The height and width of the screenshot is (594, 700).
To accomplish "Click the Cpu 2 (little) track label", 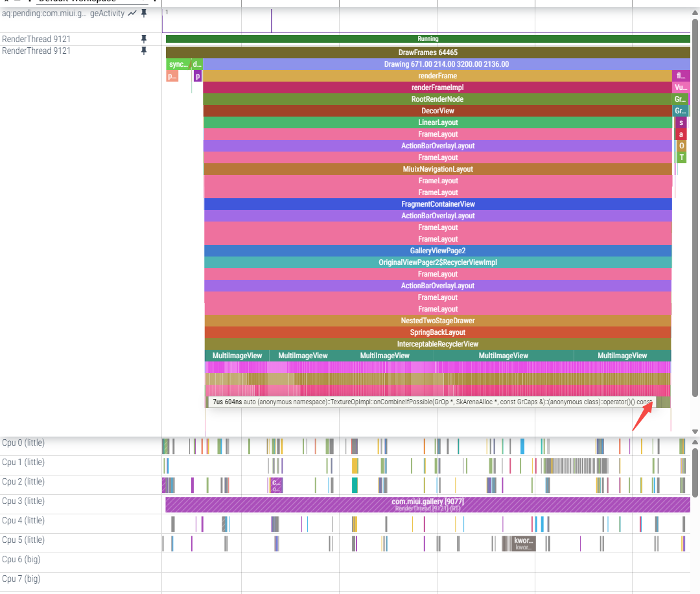I will tap(23, 481).
